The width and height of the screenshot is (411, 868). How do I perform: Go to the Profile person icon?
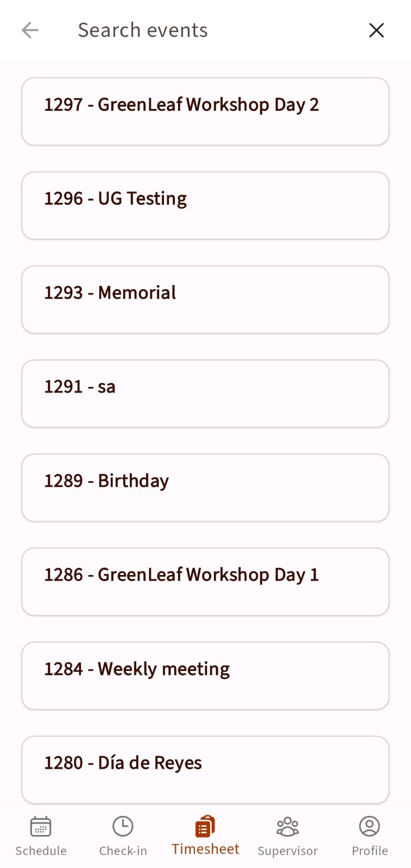tap(370, 827)
